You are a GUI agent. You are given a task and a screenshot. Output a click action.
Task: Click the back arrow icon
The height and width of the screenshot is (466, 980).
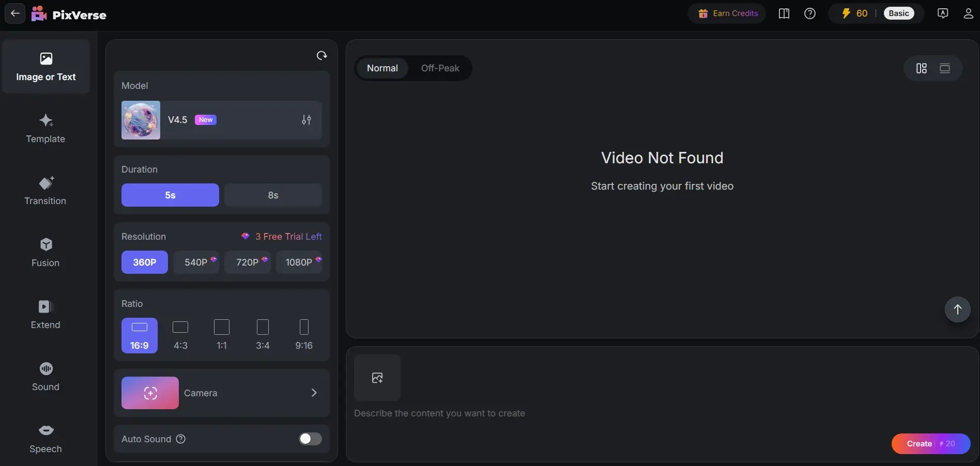click(15, 13)
